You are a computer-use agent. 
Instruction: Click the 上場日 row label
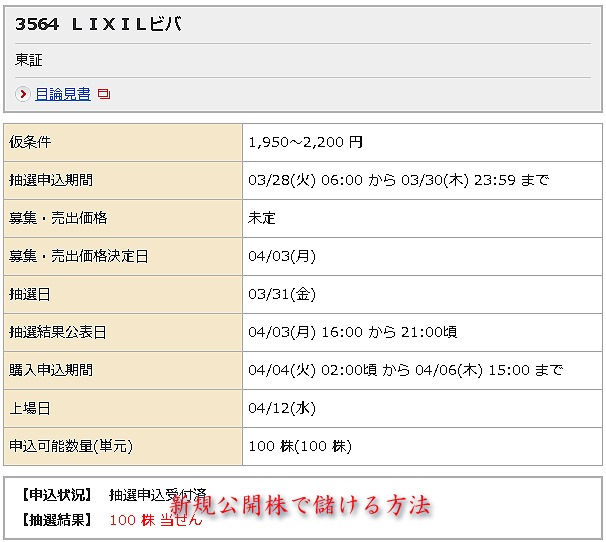click(30, 408)
